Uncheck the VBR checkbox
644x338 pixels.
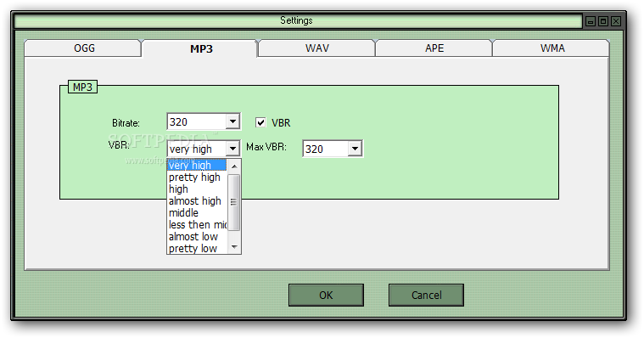(x=260, y=122)
